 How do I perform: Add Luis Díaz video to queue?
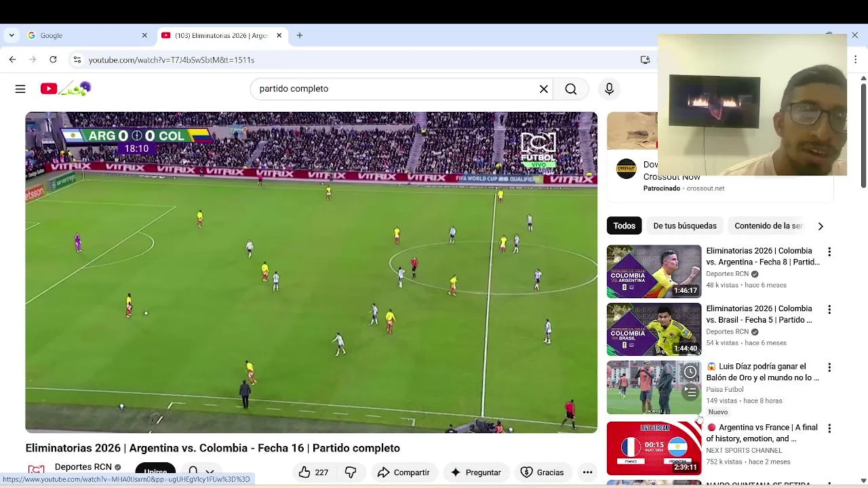click(x=690, y=392)
